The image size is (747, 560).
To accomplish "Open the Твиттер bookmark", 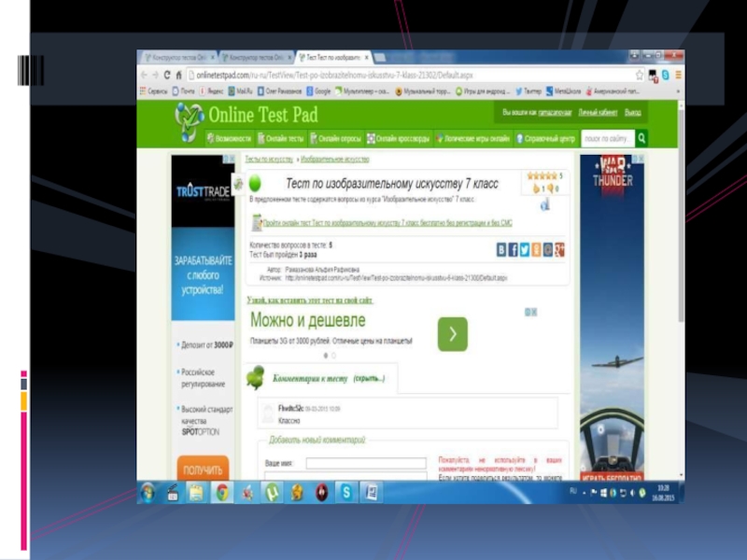I will [x=528, y=91].
